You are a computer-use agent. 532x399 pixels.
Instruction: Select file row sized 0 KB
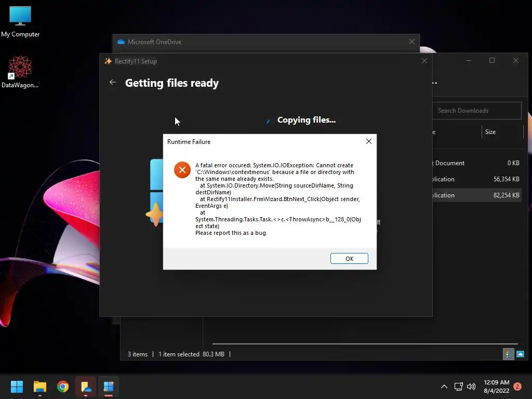click(477, 163)
